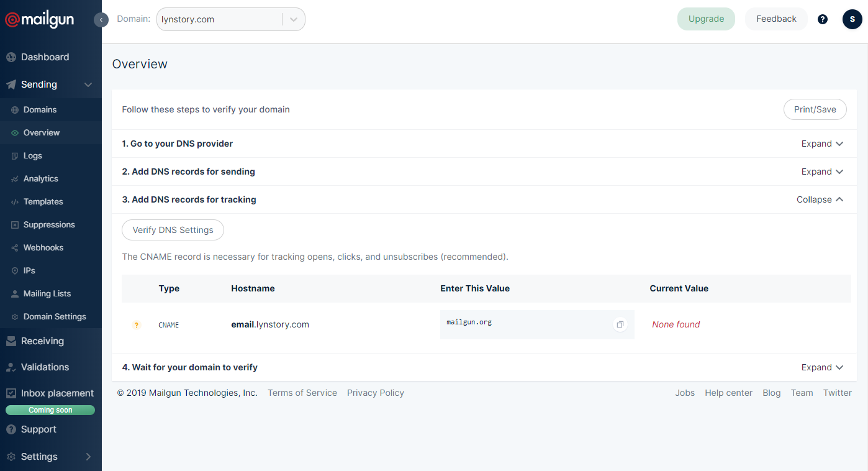
Task: Click the Validations person-check icon
Action: coord(11,367)
